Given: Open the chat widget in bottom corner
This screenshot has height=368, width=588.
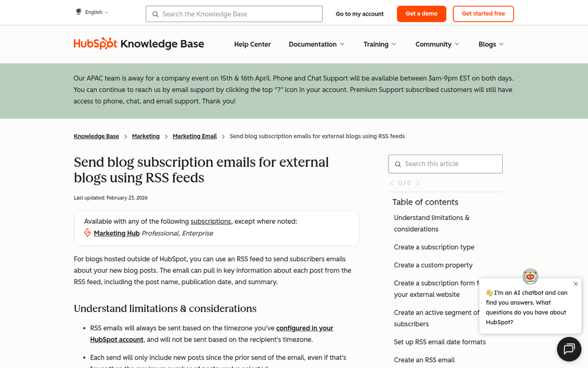Looking at the screenshot, I should point(568,349).
